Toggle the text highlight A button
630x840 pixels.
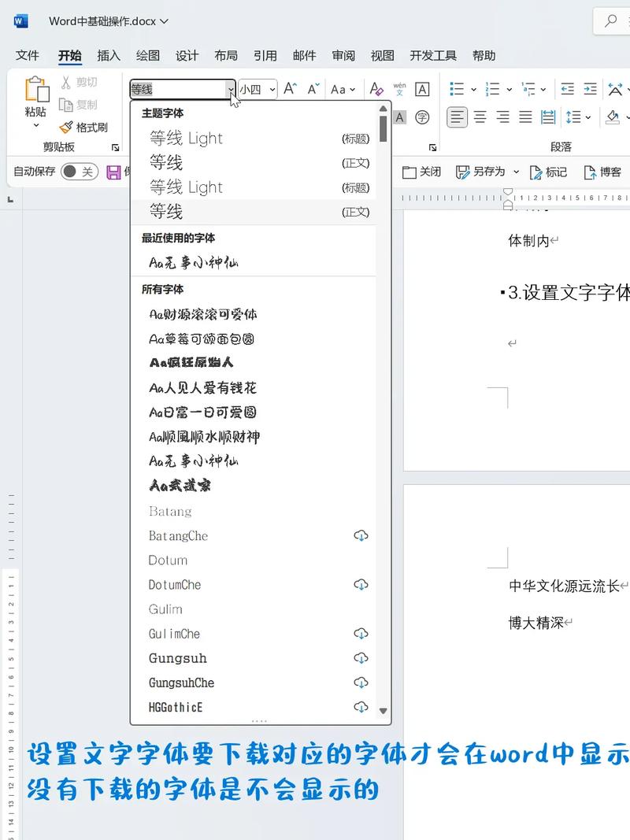399,117
